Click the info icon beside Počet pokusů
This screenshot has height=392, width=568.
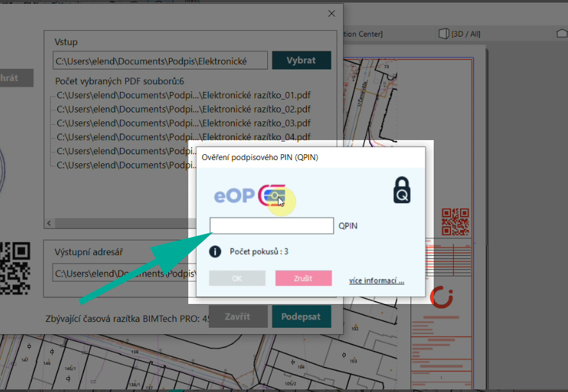216,251
